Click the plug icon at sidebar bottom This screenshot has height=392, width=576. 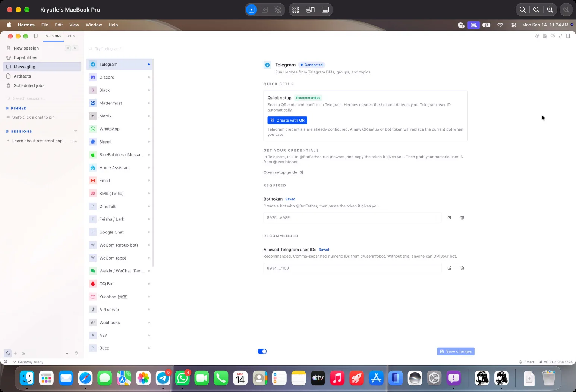coord(76,353)
